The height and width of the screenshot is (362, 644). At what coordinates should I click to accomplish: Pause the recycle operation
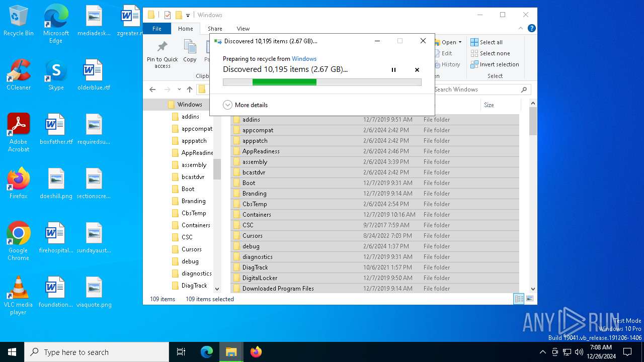pos(393,70)
